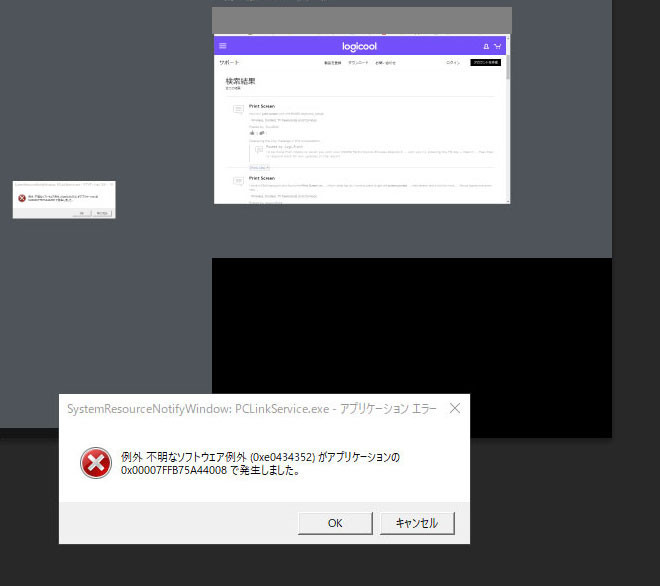Viewport: 660px width, 586px height.
Task: Open the ダウンロード menu item on the logicool page
Action: coord(358,63)
